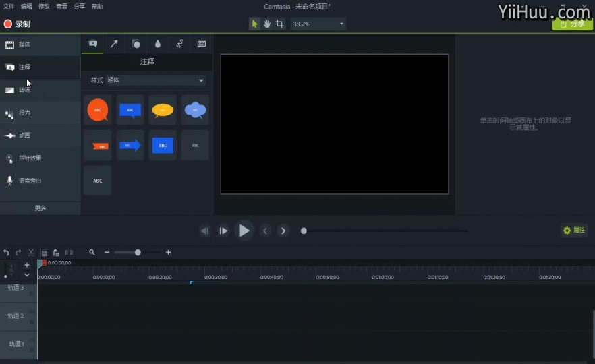Click the next frame step-forward button

pyautogui.click(x=223, y=231)
